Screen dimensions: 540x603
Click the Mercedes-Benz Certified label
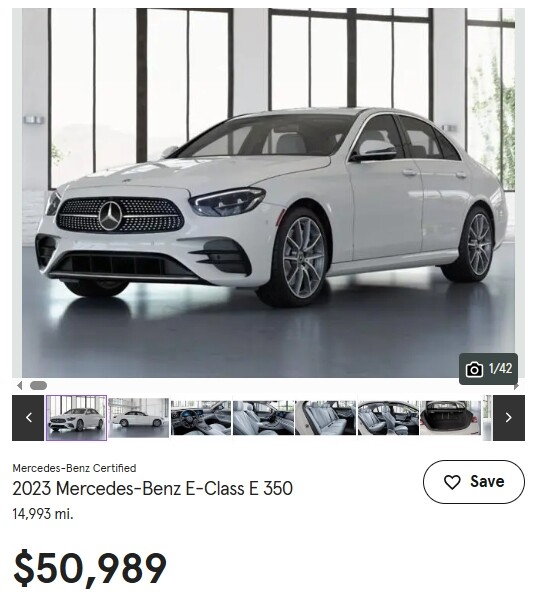(x=74, y=468)
